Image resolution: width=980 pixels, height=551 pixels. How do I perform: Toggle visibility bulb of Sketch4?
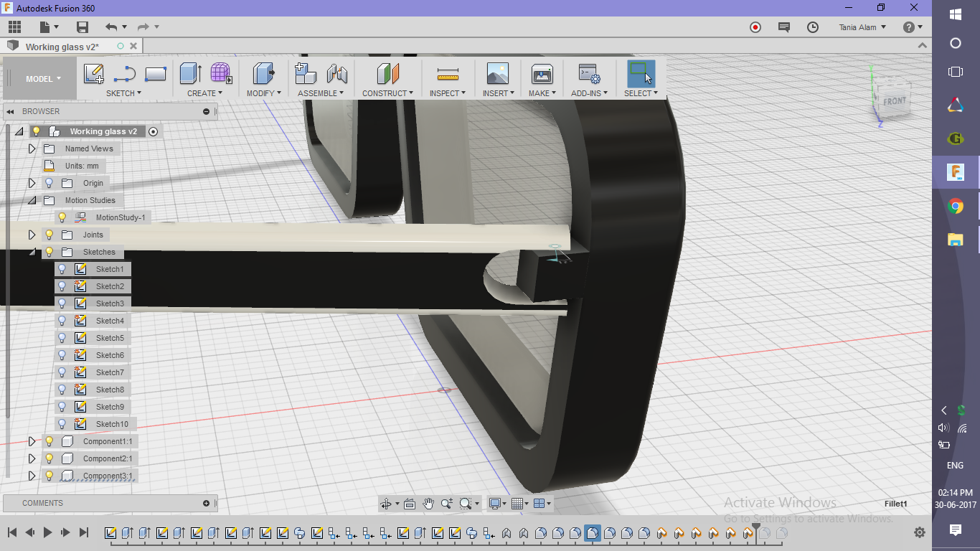tap(62, 321)
